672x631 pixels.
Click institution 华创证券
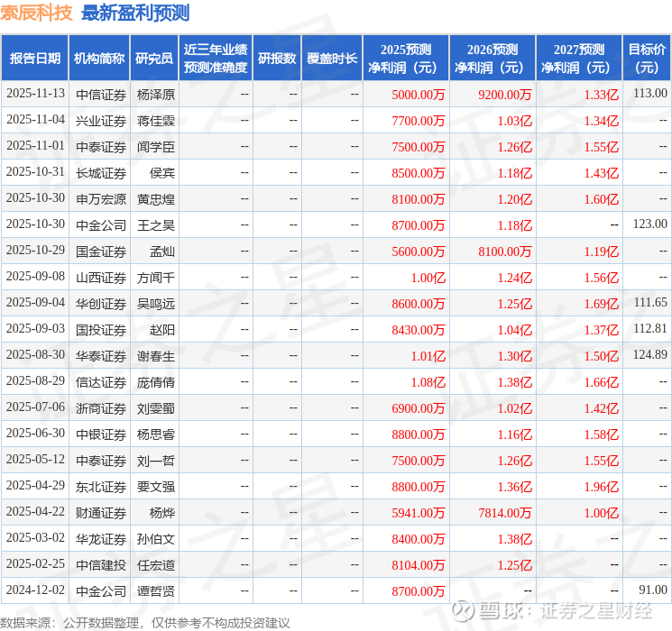101,304
